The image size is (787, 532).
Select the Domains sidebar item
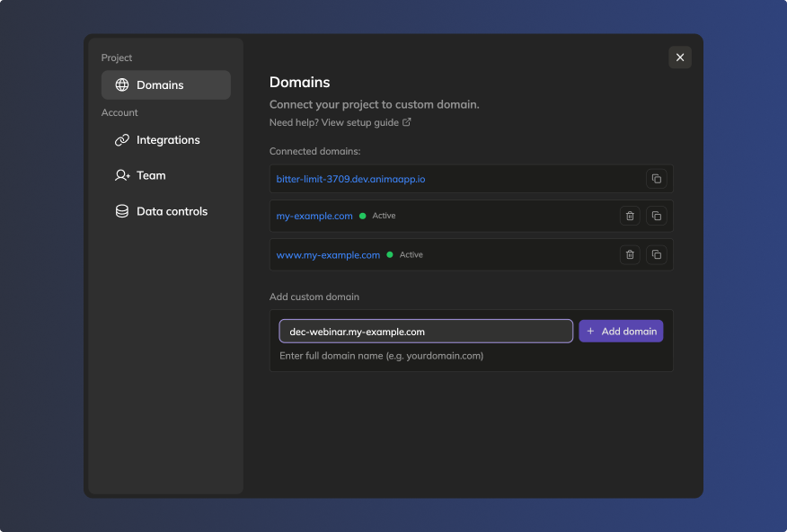pyautogui.click(x=166, y=84)
